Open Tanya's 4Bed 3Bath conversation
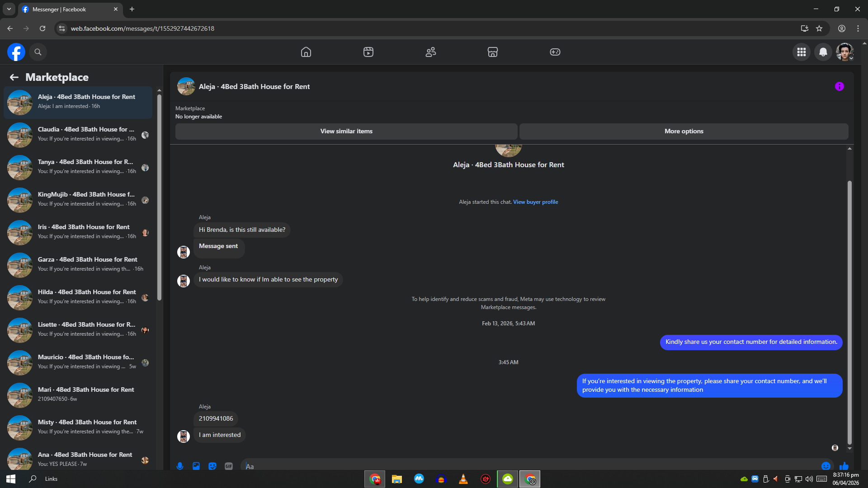This screenshot has width=868, height=488. click(78, 168)
